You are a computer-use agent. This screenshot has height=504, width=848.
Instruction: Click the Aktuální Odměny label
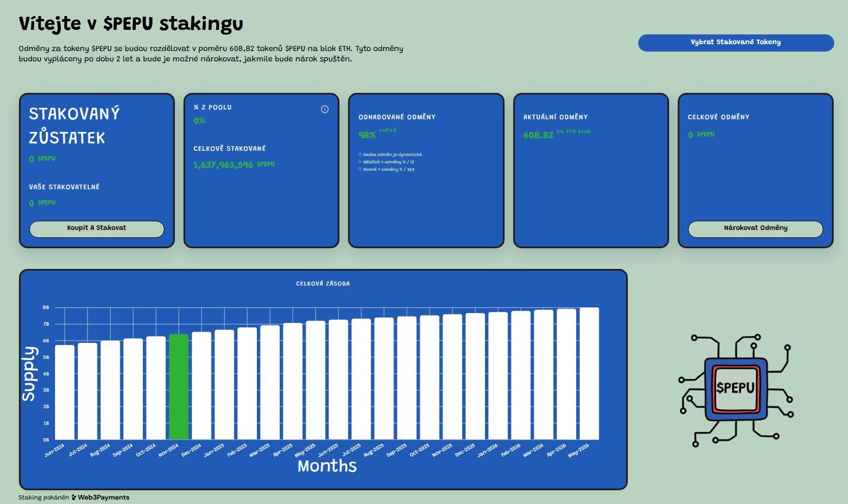(556, 117)
